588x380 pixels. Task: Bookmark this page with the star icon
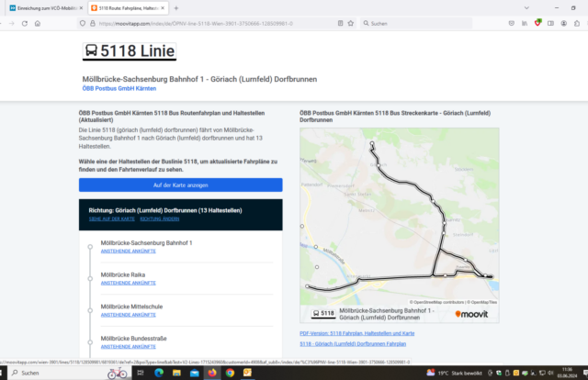(351, 23)
